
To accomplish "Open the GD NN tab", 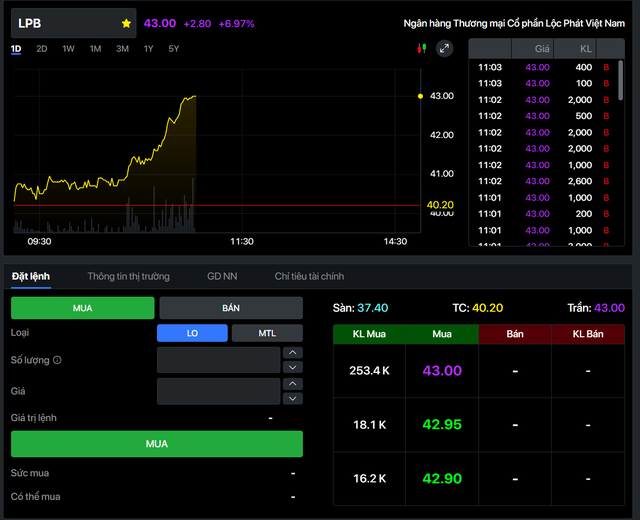I will click(x=222, y=276).
